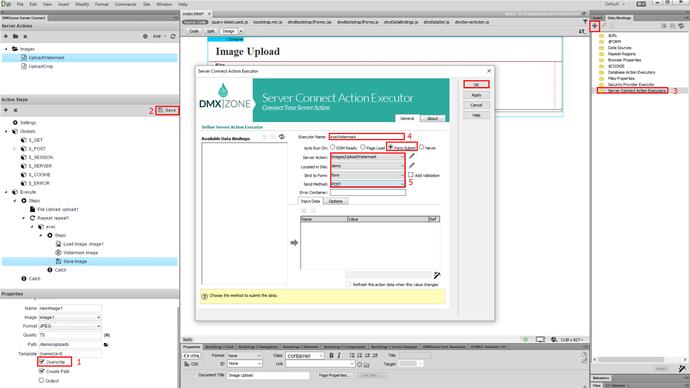Image resolution: width=690 pixels, height=388 pixels.
Task: Add new item in Data Bindings panel
Action: [595, 26]
